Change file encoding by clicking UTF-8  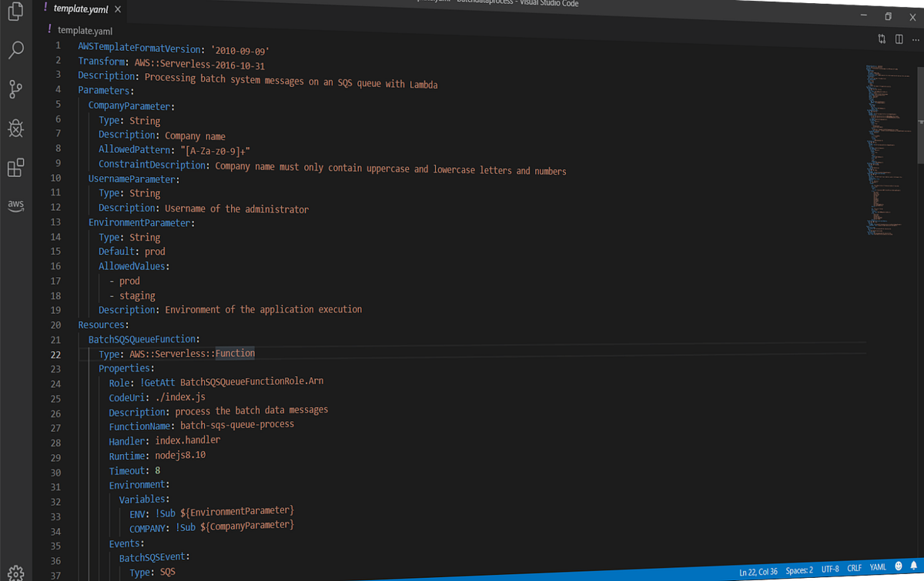pyautogui.click(x=829, y=568)
